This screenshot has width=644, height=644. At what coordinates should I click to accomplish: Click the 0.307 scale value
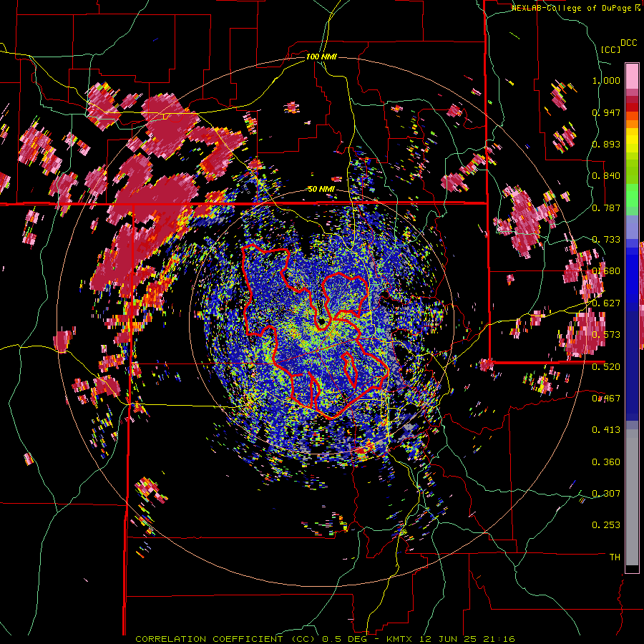pyautogui.click(x=606, y=493)
